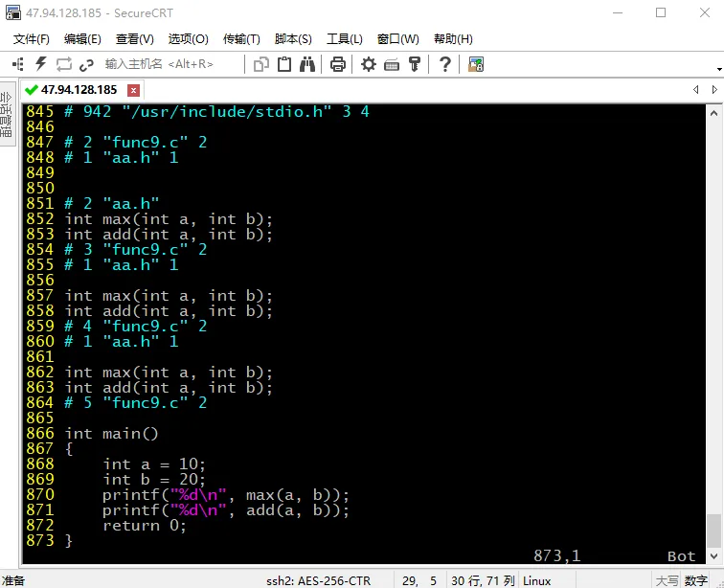Click vim cursor position '873,1' indicator
The width and height of the screenshot is (724, 588).
[556, 555]
